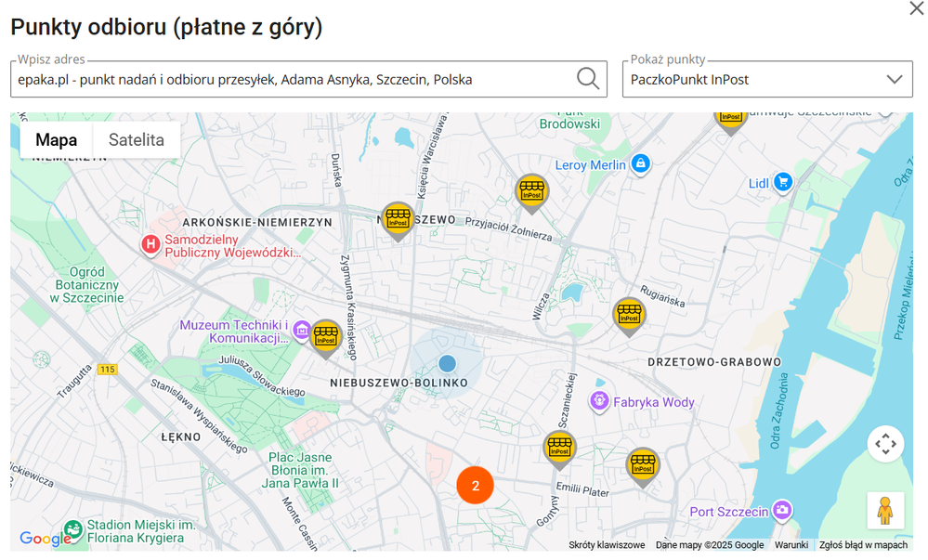
Task: Click the Plac Jasne Błonia label
Action: 300,470
